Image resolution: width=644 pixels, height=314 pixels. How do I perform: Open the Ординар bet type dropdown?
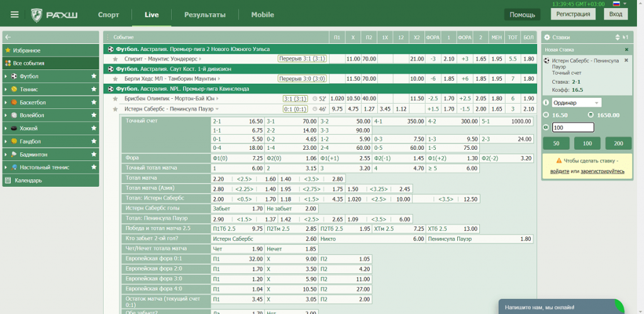click(576, 103)
